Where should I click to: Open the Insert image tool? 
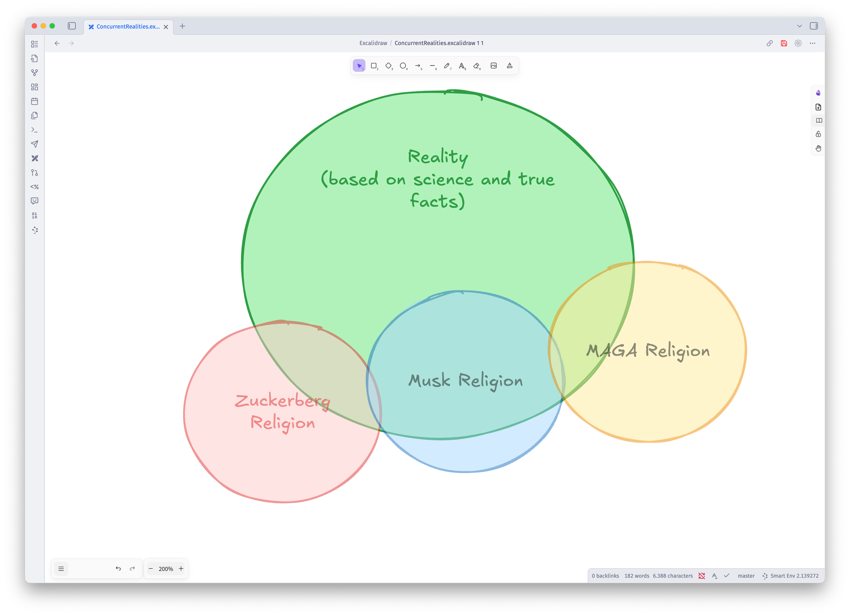click(493, 66)
